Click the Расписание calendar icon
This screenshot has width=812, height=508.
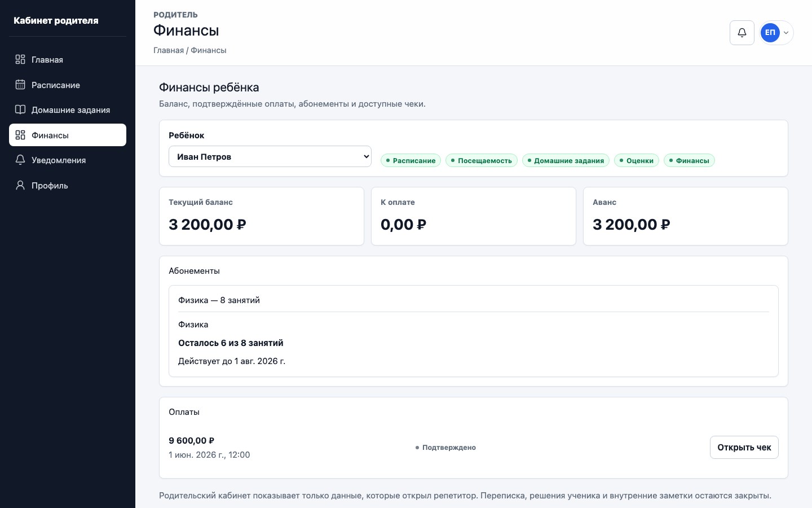(x=20, y=85)
